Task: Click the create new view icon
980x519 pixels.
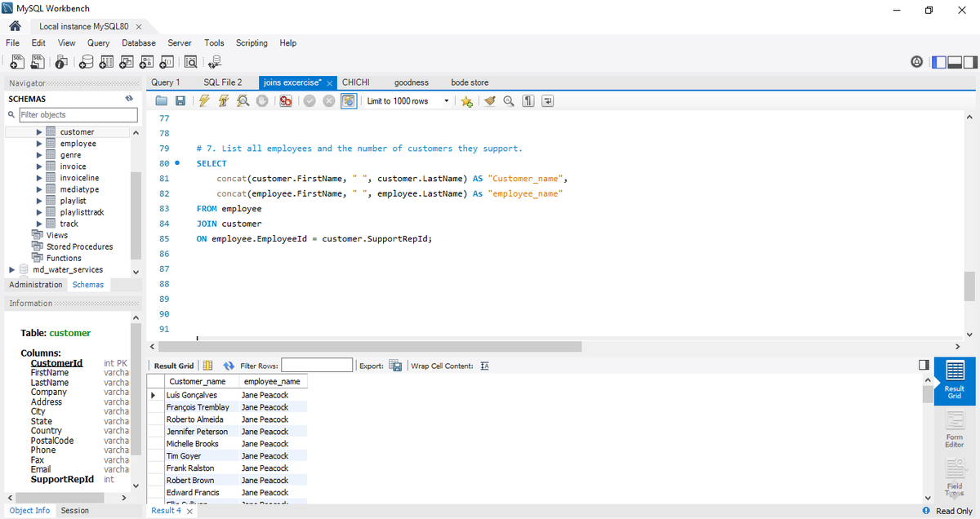Action: point(127,60)
